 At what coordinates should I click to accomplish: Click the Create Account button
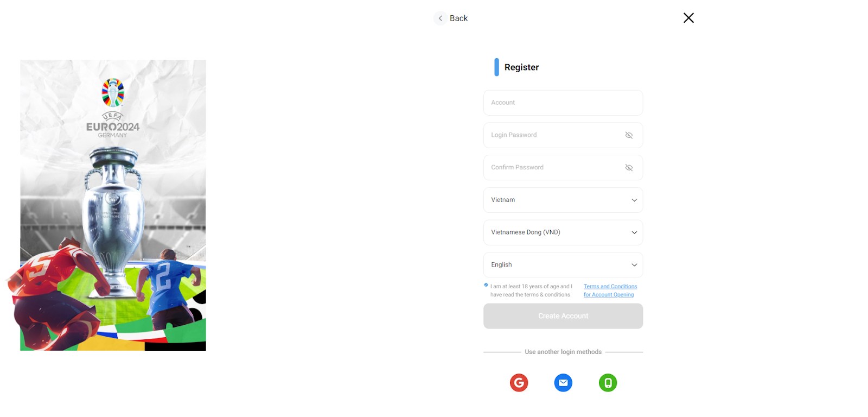pyautogui.click(x=563, y=316)
